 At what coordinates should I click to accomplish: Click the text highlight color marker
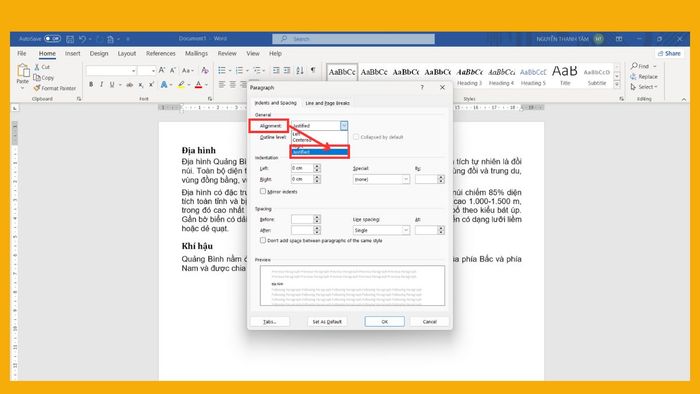click(x=181, y=84)
